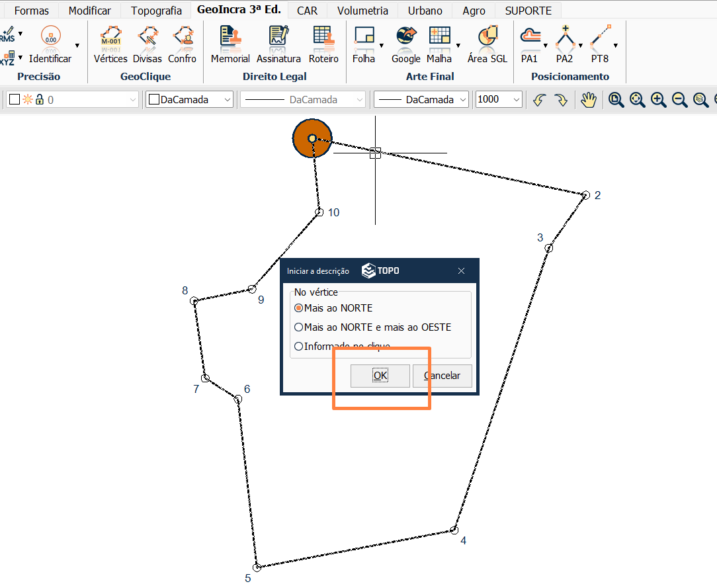Confirm the dialog with OK
This screenshot has height=588, width=717.
pos(380,376)
